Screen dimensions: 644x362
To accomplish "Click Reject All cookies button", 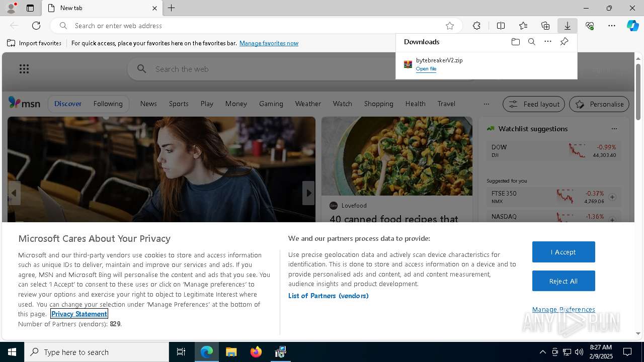I will coord(563,281).
